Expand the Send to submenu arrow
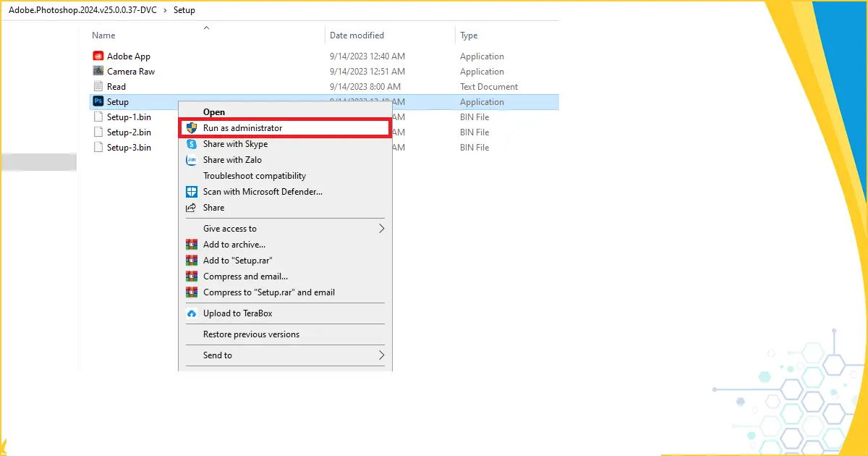This screenshot has width=868, height=456. tap(381, 355)
